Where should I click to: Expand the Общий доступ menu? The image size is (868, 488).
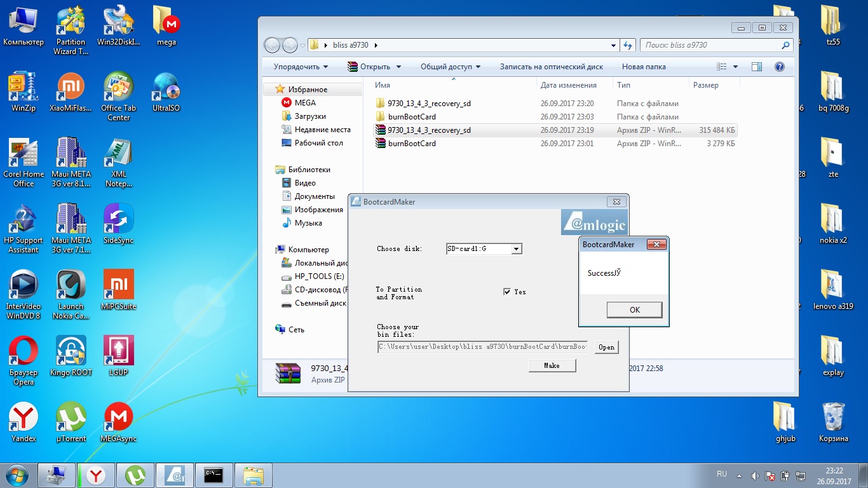[450, 67]
